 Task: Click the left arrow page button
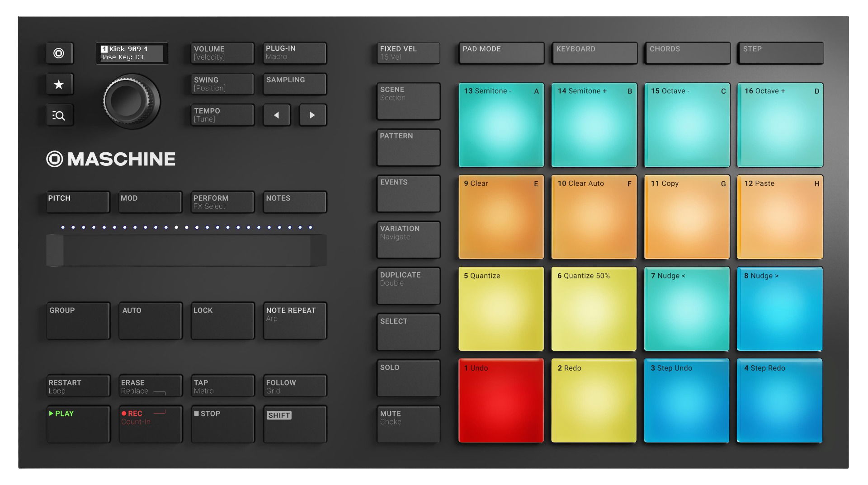tap(277, 115)
